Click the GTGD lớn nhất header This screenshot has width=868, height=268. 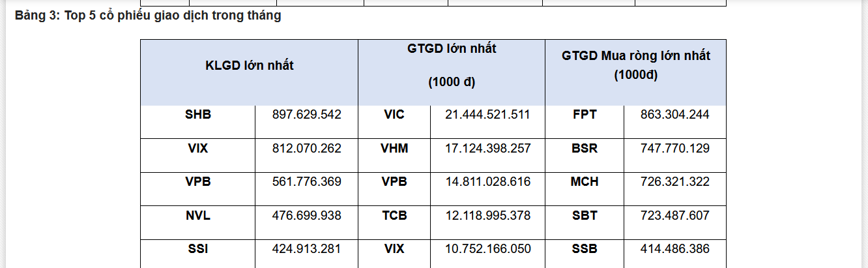coord(452,65)
